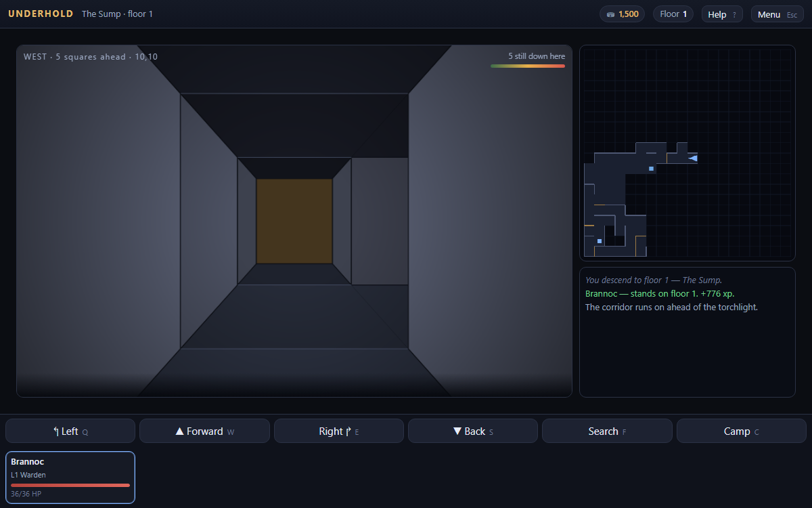Click Brannoc's red HP bar
This screenshot has height=508, width=812.
(70, 485)
